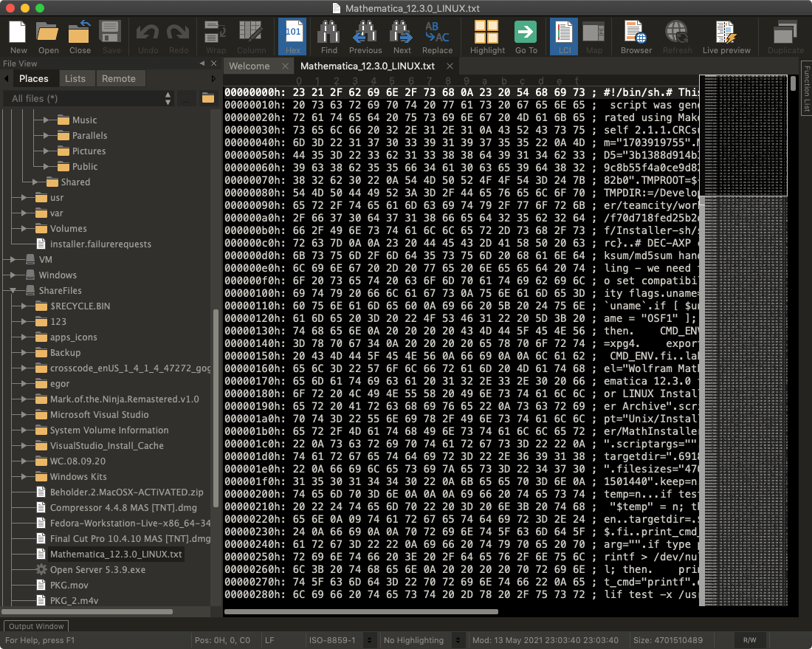Toggle the R/W read-write status
The image size is (812, 649).
click(x=750, y=640)
